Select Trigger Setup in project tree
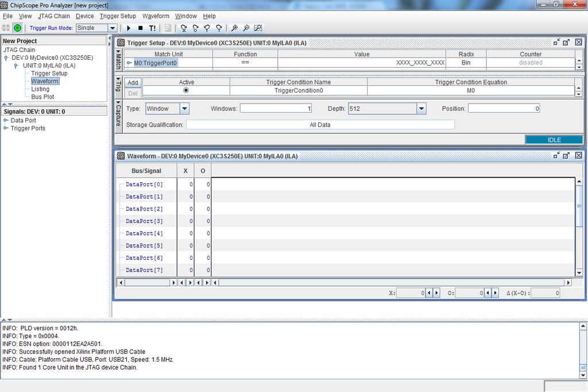This screenshot has height=392, width=588. pyautogui.click(x=49, y=73)
